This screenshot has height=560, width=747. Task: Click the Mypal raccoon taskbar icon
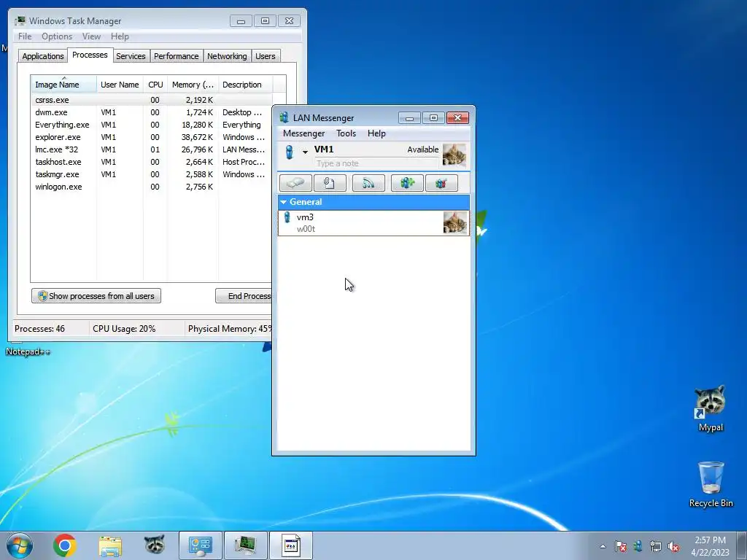coord(155,545)
